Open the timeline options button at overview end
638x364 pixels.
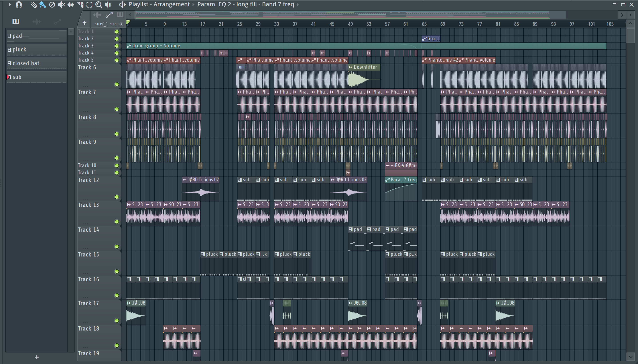point(631,15)
